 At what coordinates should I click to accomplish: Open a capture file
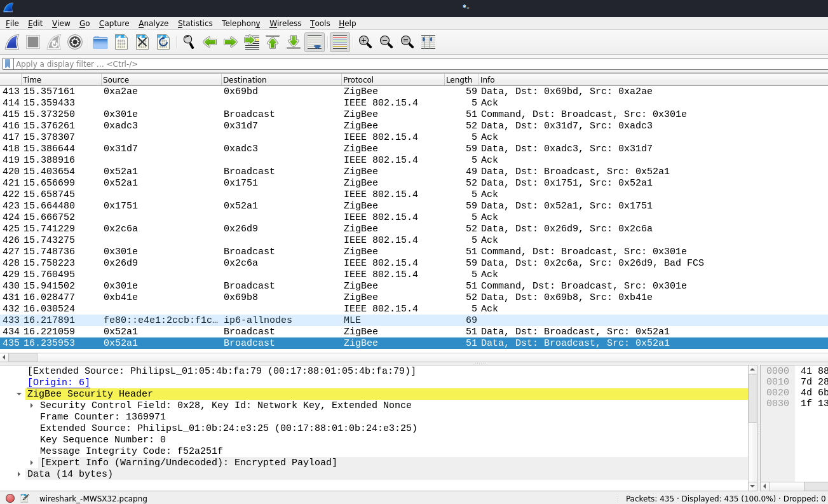point(100,42)
